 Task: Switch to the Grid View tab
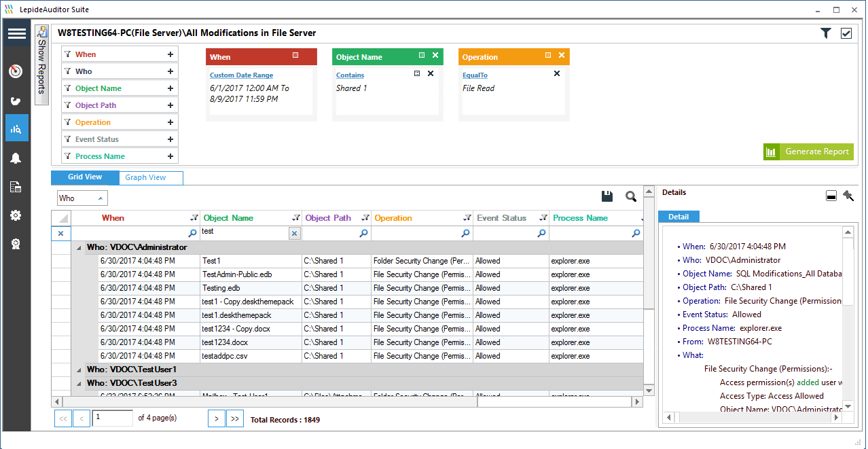(x=85, y=177)
